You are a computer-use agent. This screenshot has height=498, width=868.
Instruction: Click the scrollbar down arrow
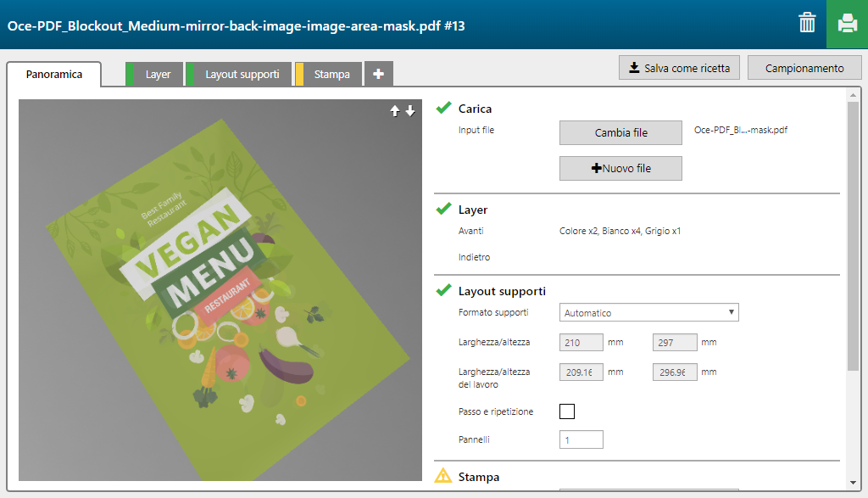click(853, 483)
